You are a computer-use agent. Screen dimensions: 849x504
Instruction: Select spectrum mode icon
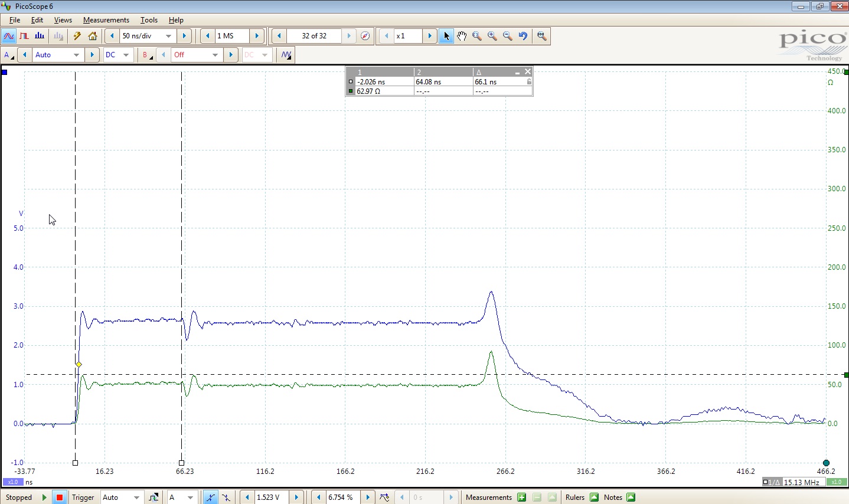(40, 36)
